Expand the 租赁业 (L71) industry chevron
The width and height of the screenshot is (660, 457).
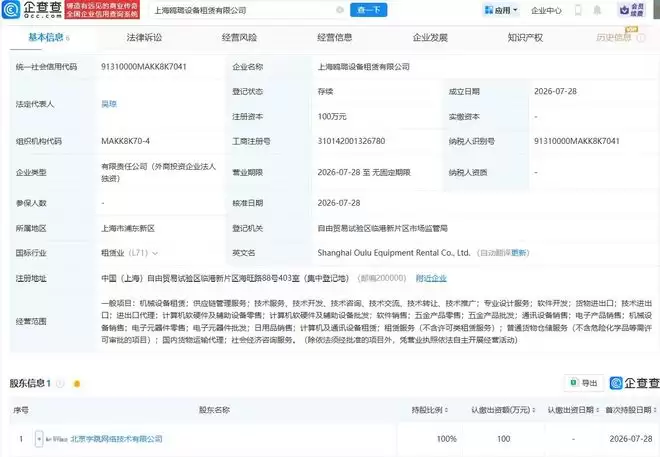point(155,253)
